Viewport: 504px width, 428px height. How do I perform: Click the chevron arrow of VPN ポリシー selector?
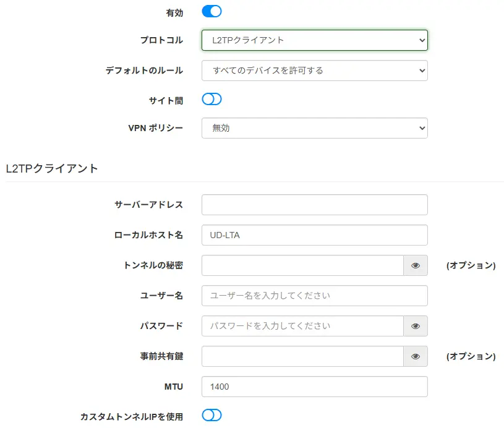pyautogui.click(x=422, y=128)
